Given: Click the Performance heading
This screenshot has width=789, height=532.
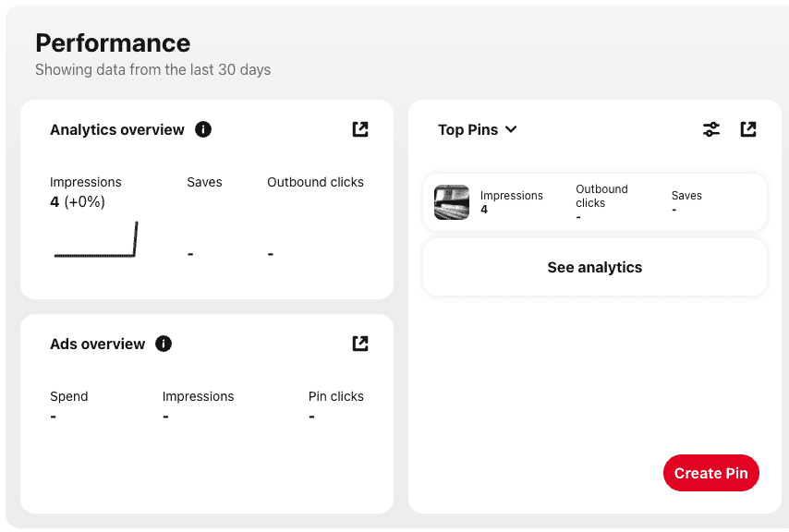Looking at the screenshot, I should pos(113,42).
